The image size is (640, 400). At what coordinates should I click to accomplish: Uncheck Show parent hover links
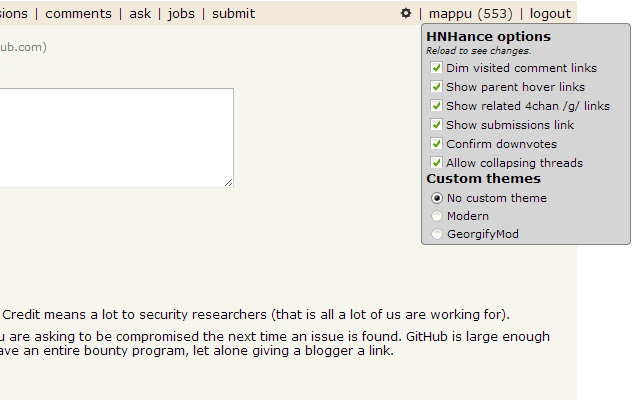[x=436, y=87]
